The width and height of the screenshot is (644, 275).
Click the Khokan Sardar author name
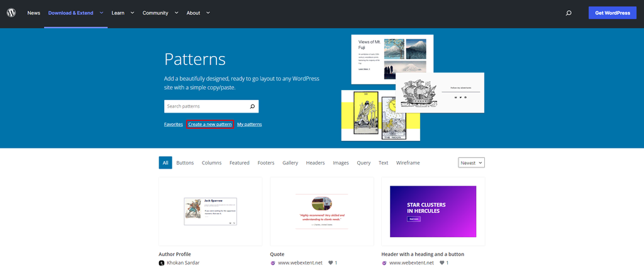point(183,262)
